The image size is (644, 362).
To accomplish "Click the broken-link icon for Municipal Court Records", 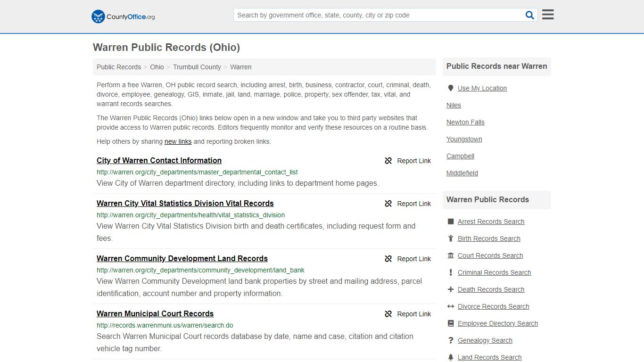I will pyautogui.click(x=388, y=314).
